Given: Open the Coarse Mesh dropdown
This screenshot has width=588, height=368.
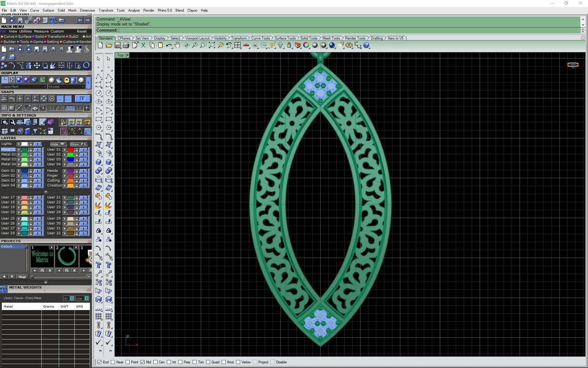Looking at the screenshot, I should [x=23, y=87].
